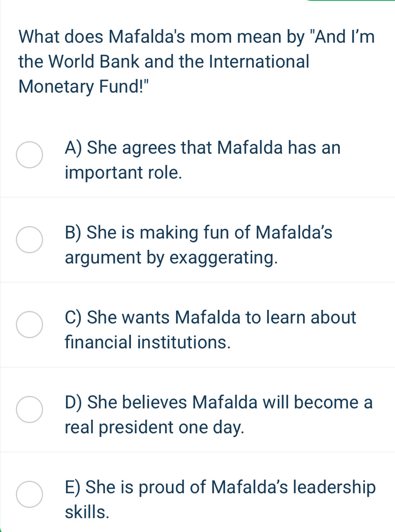Mark the radio button for option D

tap(30, 409)
